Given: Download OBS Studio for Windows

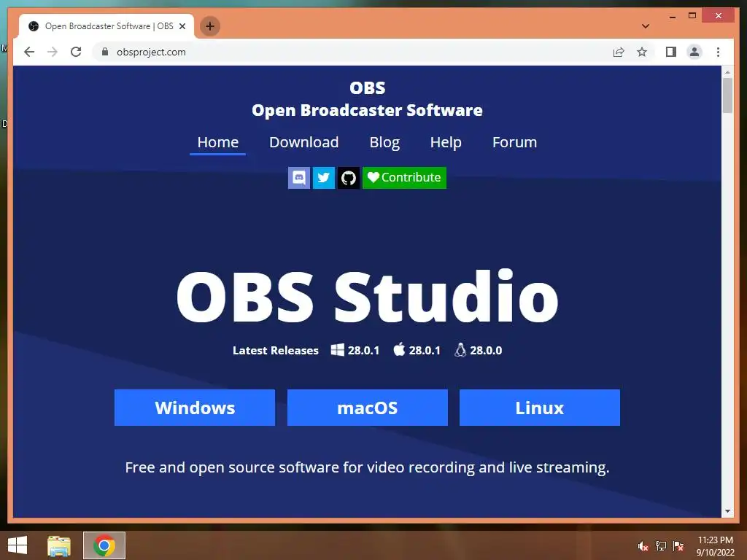Looking at the screenshot, I should tap(195, 408).
